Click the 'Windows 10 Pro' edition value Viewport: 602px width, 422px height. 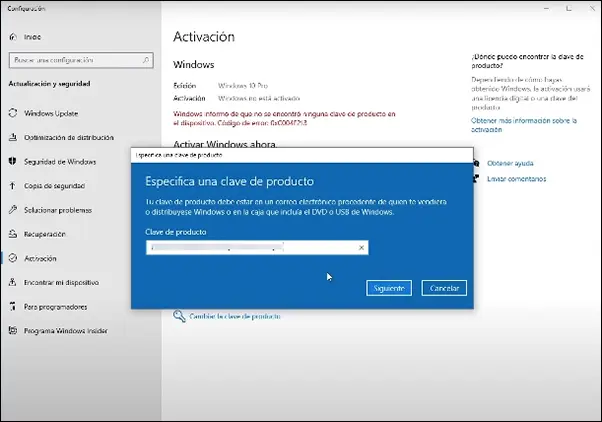coord(243,86)
